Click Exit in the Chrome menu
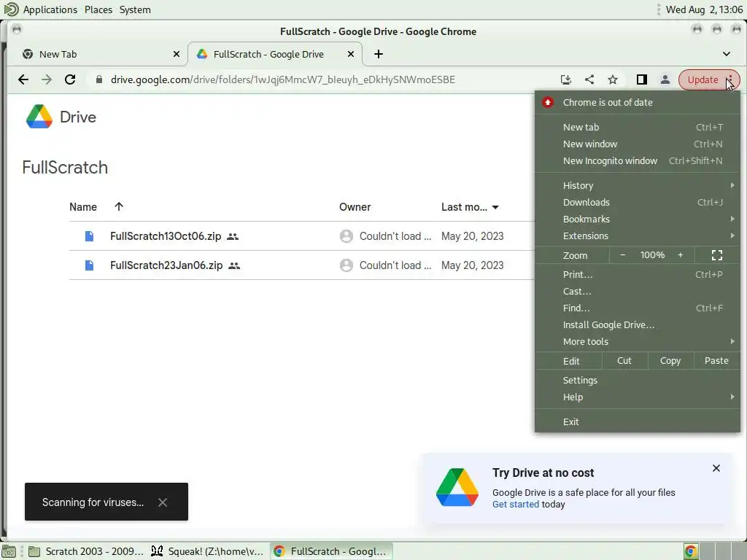Screen dimensions: 747x560 pos(638,421)
